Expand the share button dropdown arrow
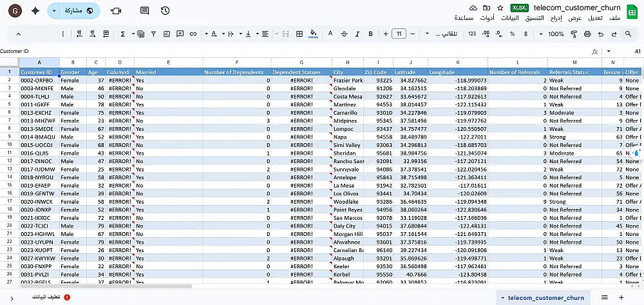The height and width of the screenshot is (305, 644). coord(55,10)
